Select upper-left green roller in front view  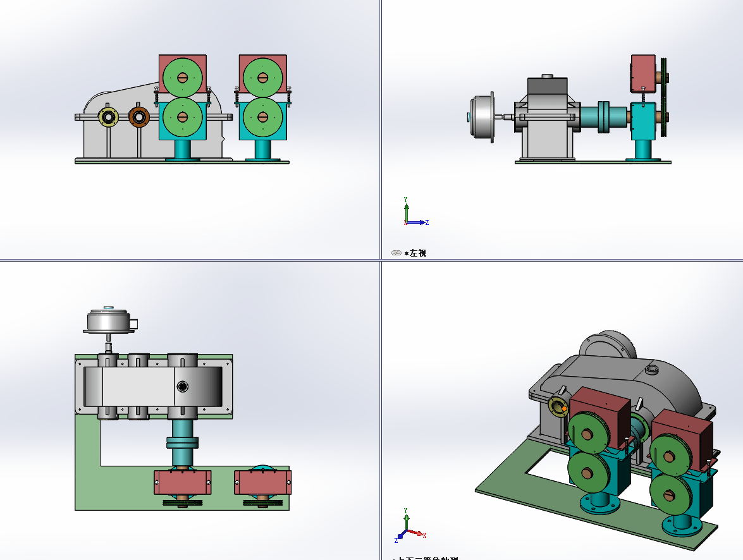click(x=183, y=77)
